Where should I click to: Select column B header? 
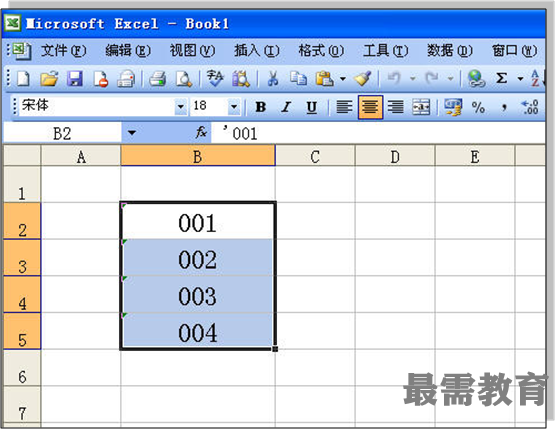198,156
